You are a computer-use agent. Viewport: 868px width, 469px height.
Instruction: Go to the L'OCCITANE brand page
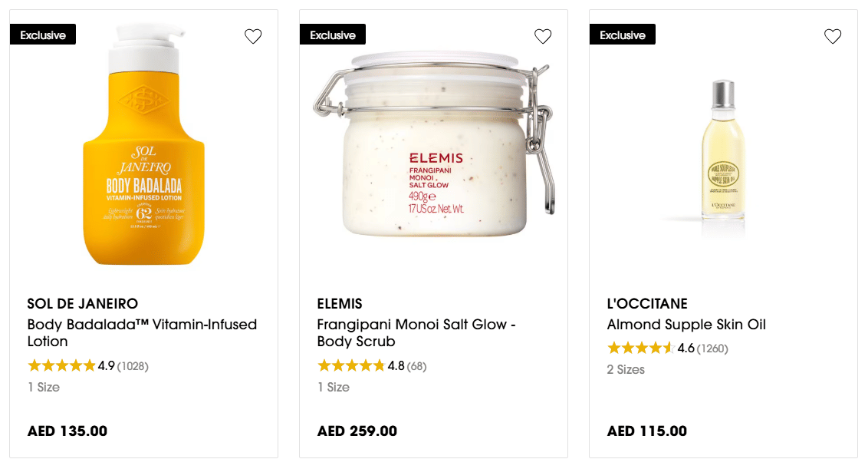647,304
